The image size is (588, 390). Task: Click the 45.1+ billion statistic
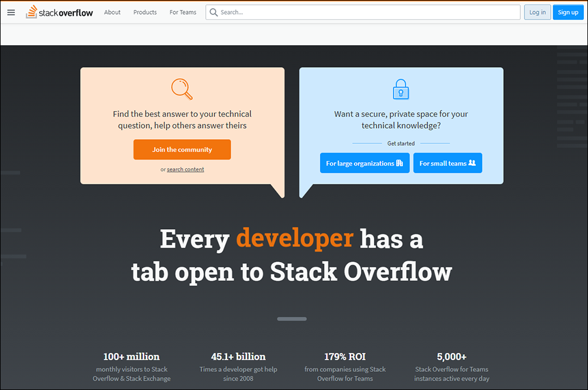[x=238, y=357]
